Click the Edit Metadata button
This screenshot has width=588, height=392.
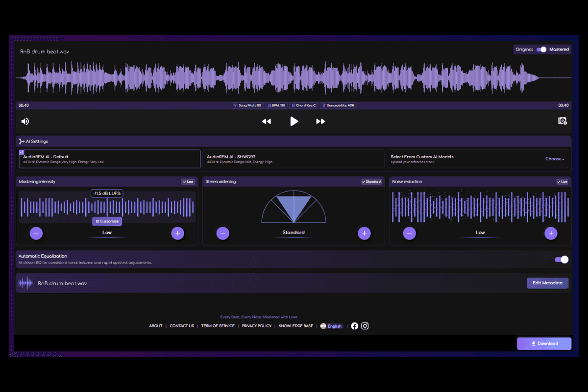coord(548,283)
